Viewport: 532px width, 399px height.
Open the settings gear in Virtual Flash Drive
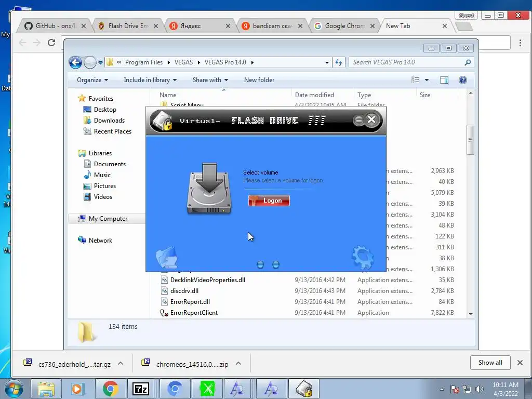point(362,258)
